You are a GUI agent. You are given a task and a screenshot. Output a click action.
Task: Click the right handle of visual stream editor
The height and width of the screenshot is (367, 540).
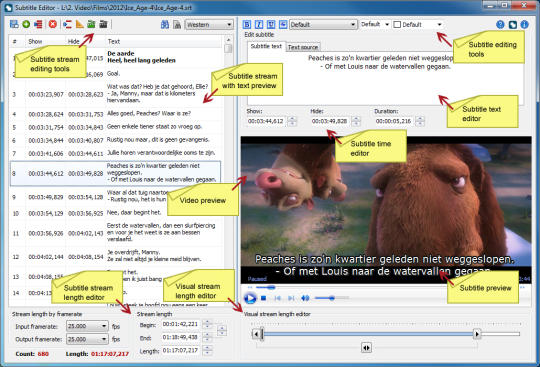point(477,334)
